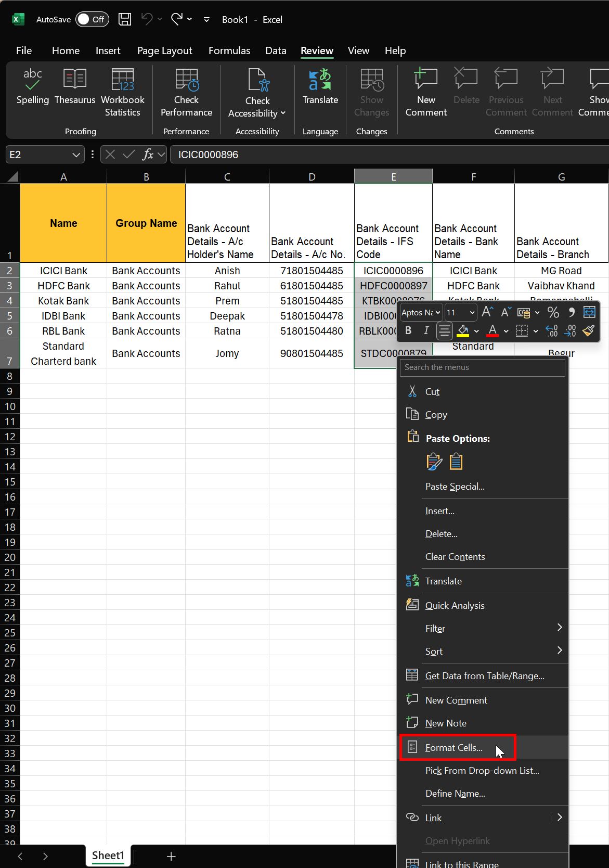Expand the Filter submenu arrow

point(560,628)
